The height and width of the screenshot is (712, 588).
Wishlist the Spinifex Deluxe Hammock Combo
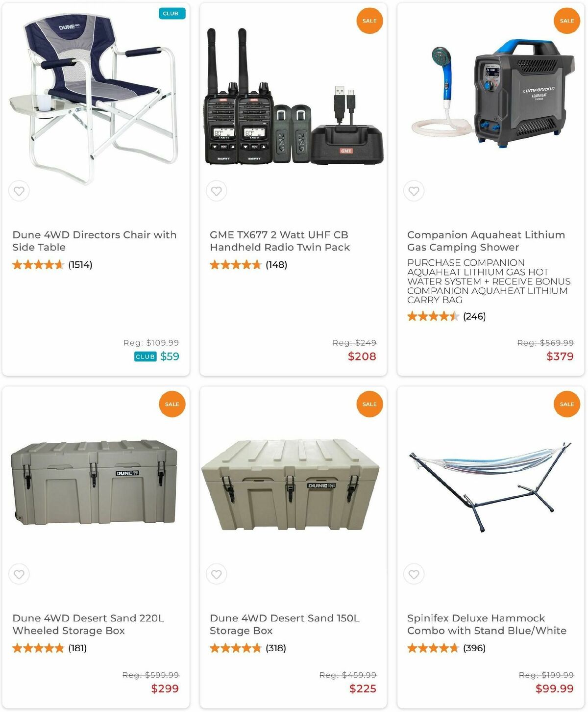pyautogui.click(x=414, y=574)
